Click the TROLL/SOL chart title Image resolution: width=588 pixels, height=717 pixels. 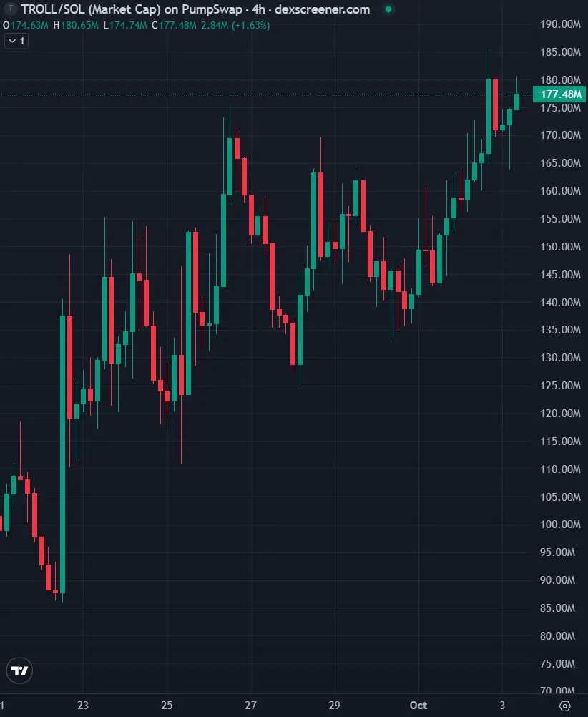tap(195, 9)
